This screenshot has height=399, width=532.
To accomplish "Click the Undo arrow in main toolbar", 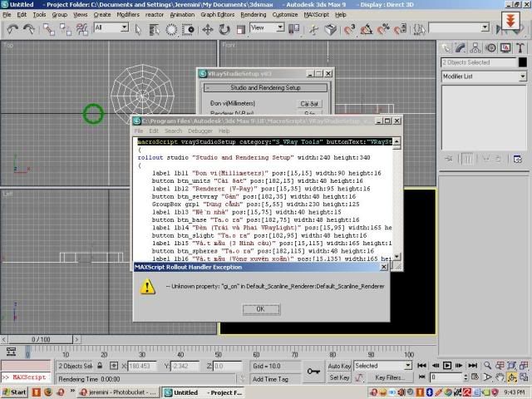I will 12,30.
